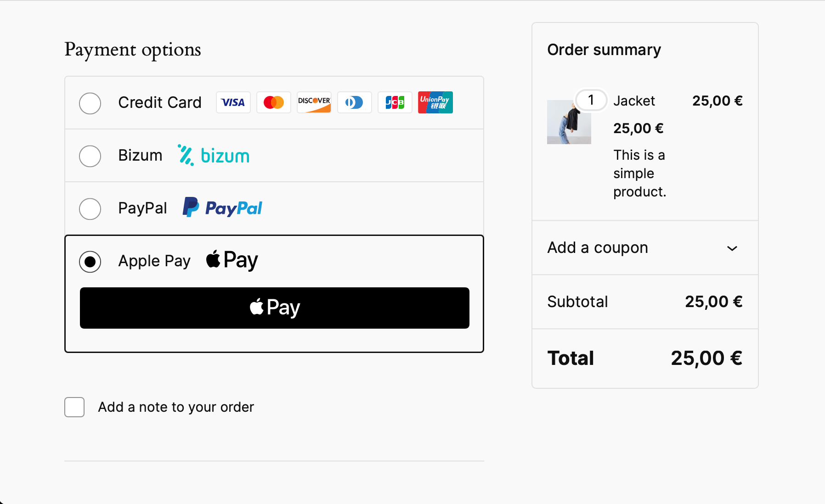Click the UnionPay card icon
Viewport: 825px width, 504px height.
[x=435, y=102]
